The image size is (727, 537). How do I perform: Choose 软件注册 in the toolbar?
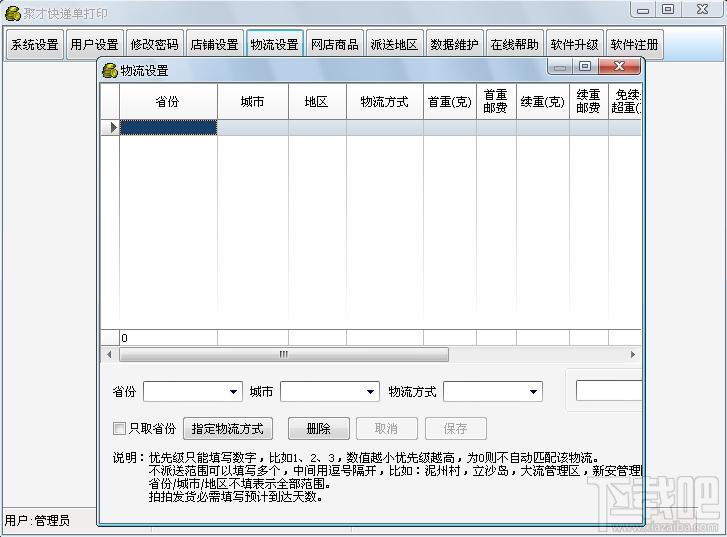tap(634, 45)
